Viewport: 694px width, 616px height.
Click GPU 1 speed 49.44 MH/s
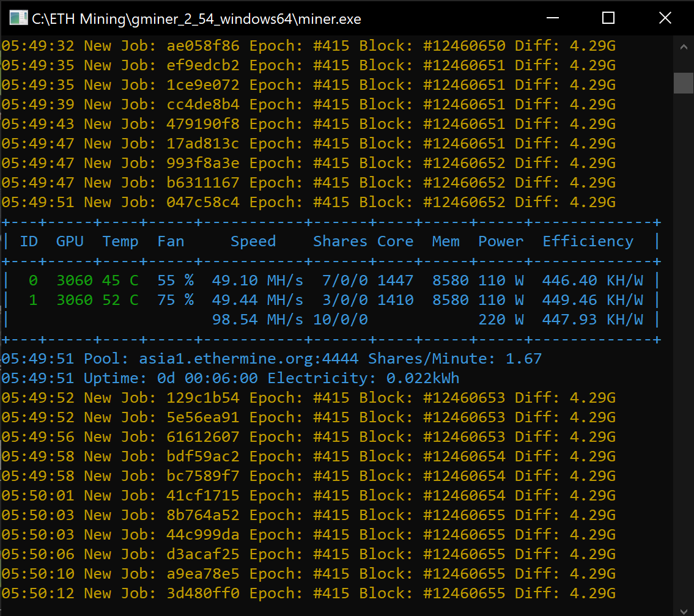pyautogui.click(x=257, y=300)
